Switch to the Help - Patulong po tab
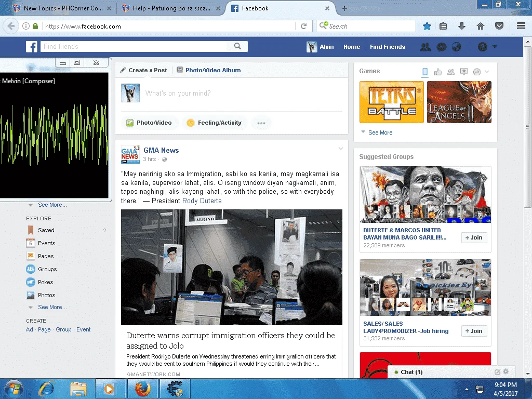The width and height of the screenshot is (532, 399). [x=171, y=8]
